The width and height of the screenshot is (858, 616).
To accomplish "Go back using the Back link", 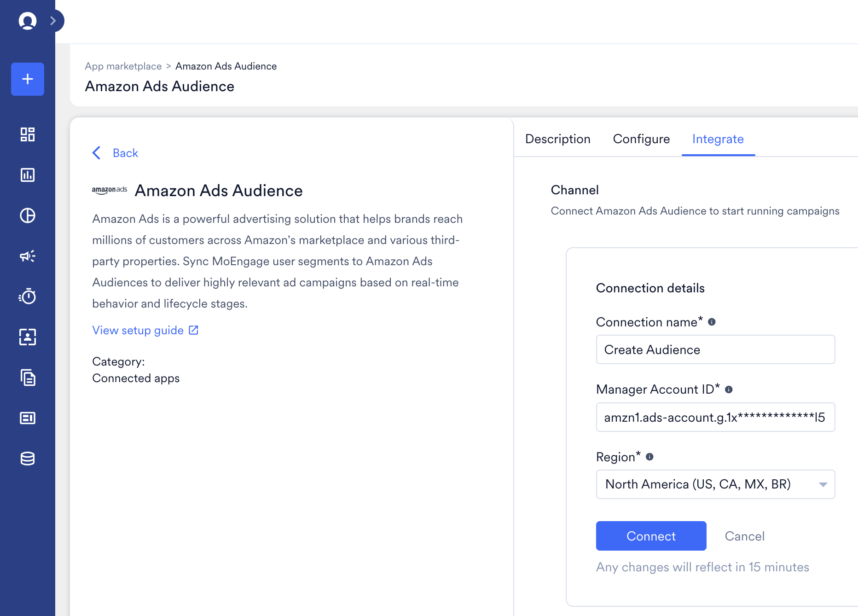I will [125, 153].
